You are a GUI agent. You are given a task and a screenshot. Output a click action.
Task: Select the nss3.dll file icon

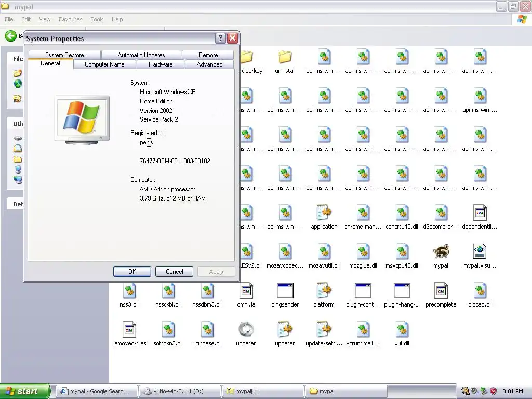(x=129, y=291)
